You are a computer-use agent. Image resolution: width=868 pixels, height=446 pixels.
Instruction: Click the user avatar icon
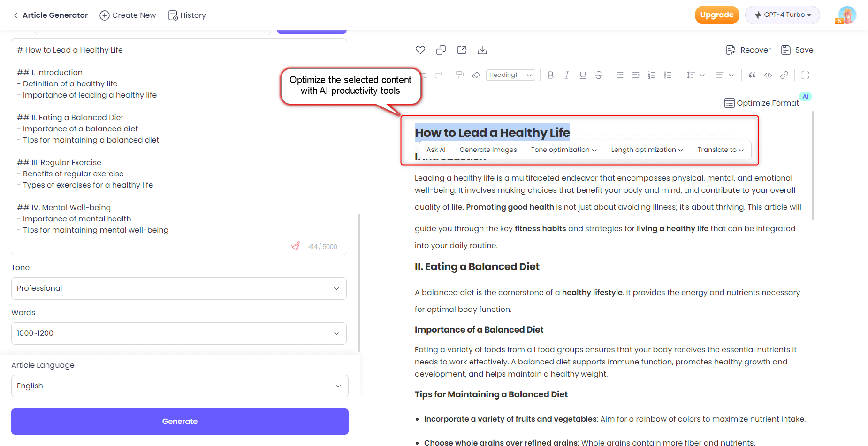coord(847,15)
